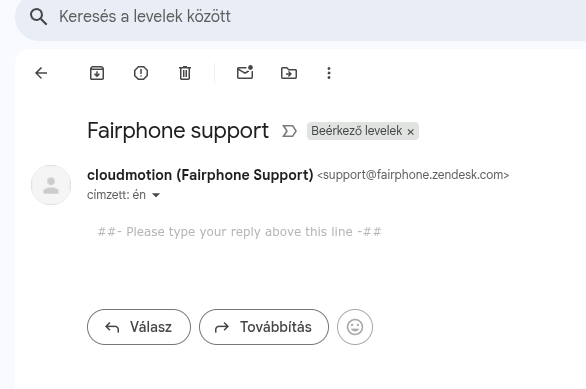Archive this email
Screen dimensions: 586x389
[97, 73]
